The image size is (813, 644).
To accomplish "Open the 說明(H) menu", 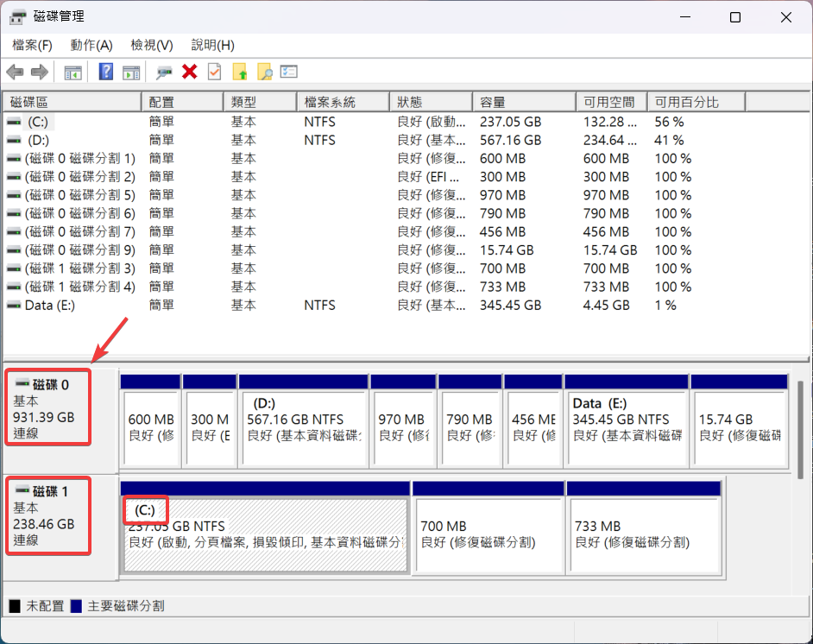I will pyautogui.click(x=212, y=45).
